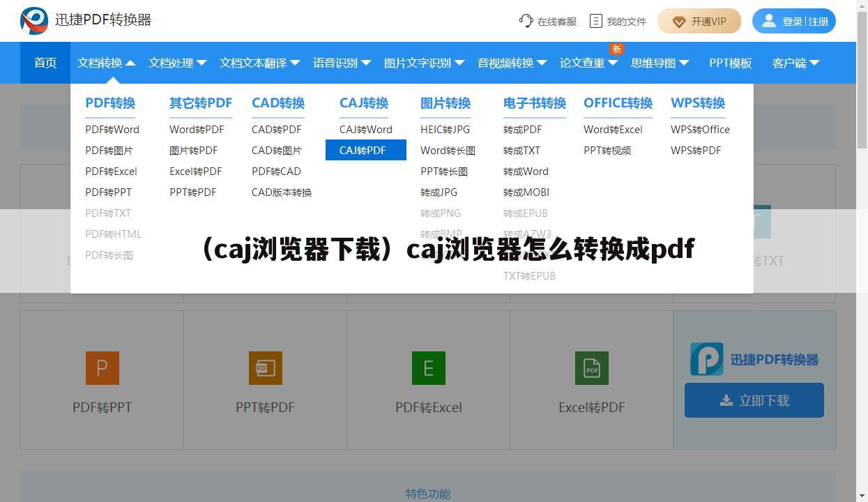Image resolution: width=868 pixels, height=502 pixels.
Task: Click the OFFICE转换 column heading
Action: pos(618,102)
